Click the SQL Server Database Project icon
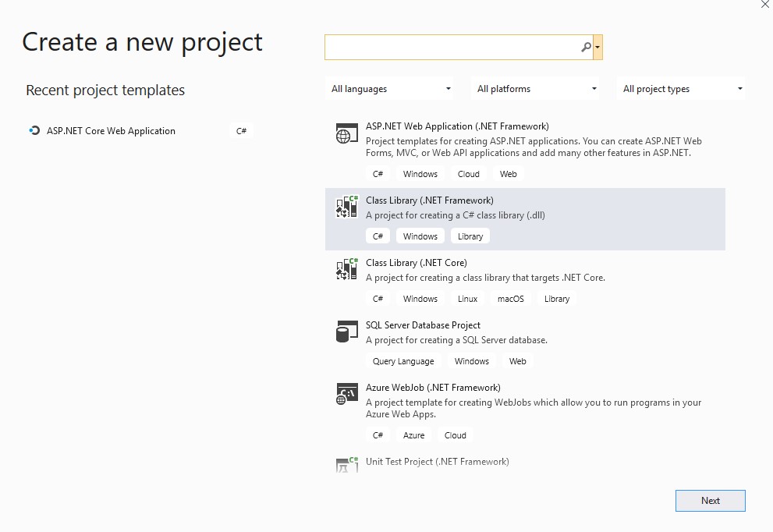 click(x=346, y=332)
